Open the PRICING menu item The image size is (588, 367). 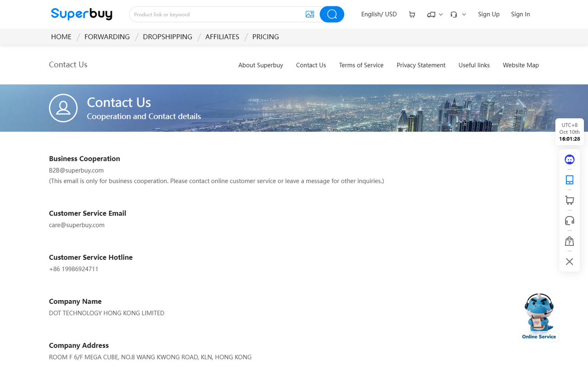(266, 37)
